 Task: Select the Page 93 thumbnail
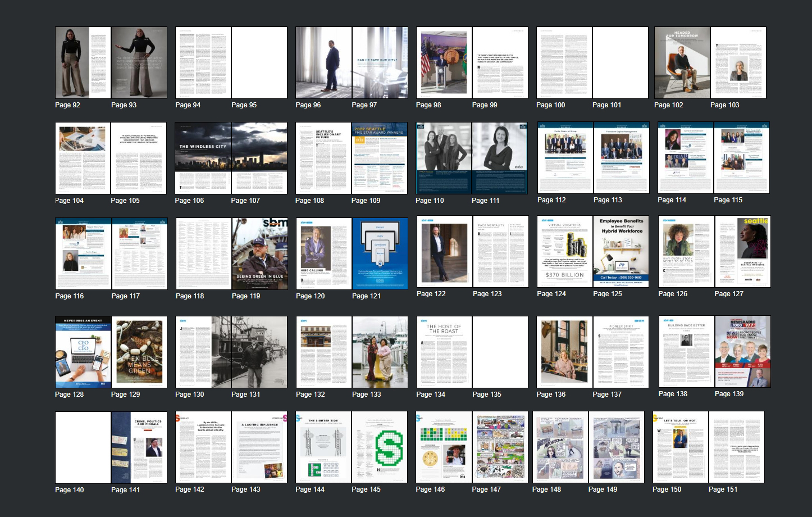coord(139,63)
